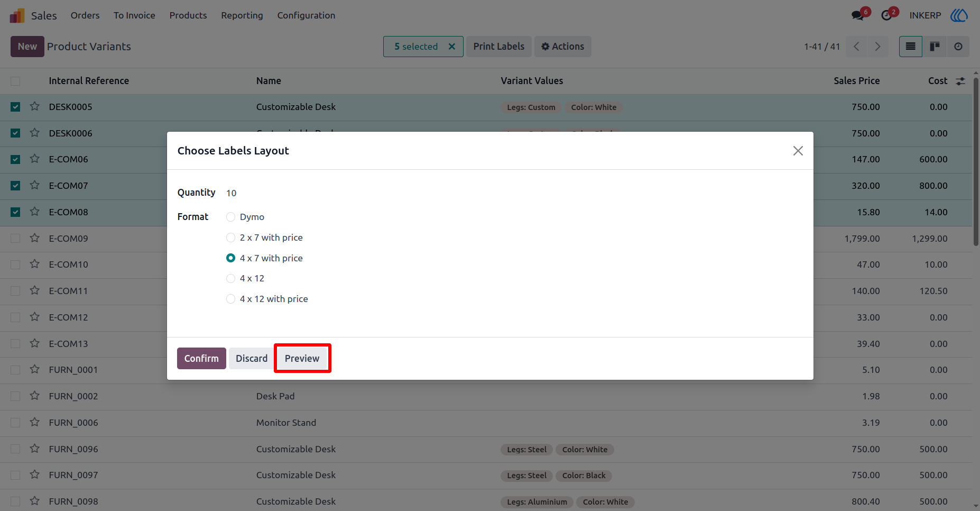Create a New product variant
This screenshot has width=980, height=511.
coord(27,47)
